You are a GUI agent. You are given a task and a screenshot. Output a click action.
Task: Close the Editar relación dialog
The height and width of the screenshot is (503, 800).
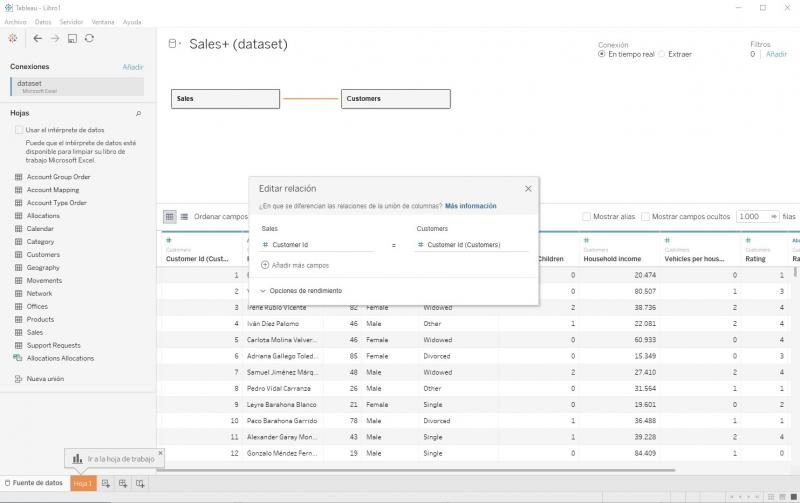coord(528,189)
